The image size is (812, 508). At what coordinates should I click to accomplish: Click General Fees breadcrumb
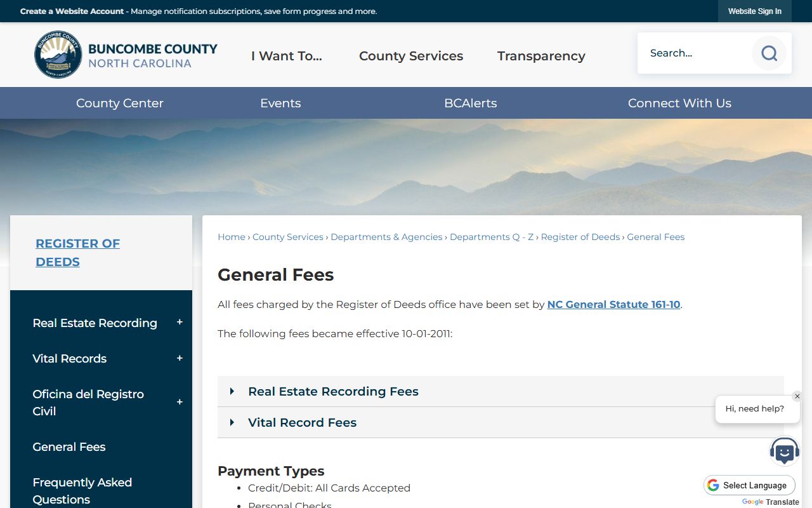pyautogui.click(x=656, y=237)
